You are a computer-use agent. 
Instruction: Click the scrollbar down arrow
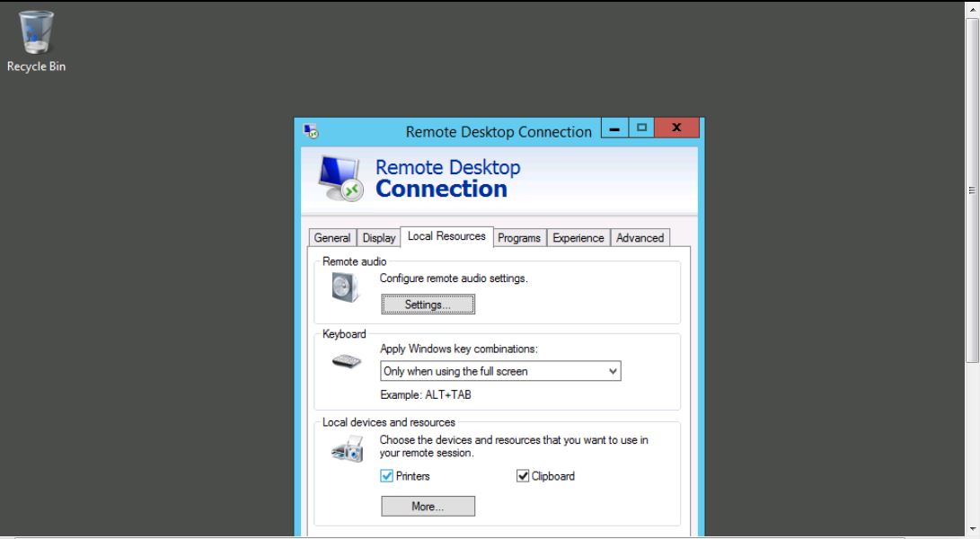coord(972,531)
